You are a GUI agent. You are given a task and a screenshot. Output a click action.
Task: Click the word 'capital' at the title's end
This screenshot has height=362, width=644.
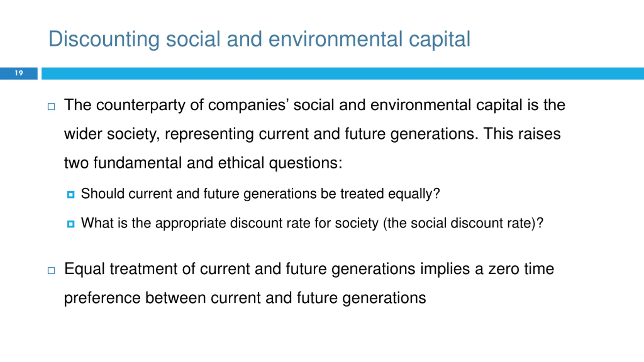[439, 40]
